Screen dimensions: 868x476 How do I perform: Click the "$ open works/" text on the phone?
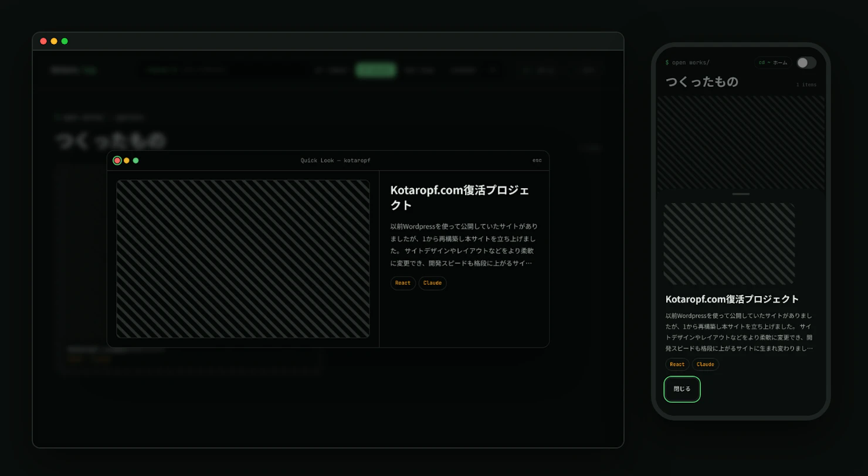tap(687, 62)
